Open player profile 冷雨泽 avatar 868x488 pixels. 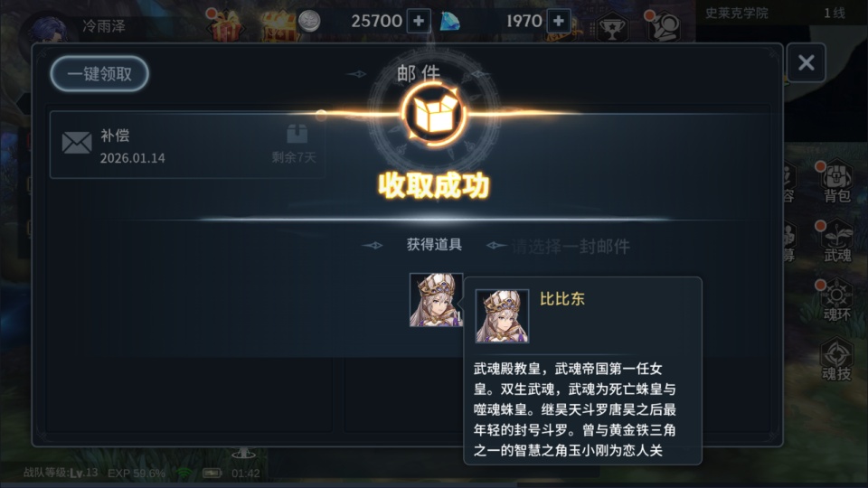(x=49, y=29)
